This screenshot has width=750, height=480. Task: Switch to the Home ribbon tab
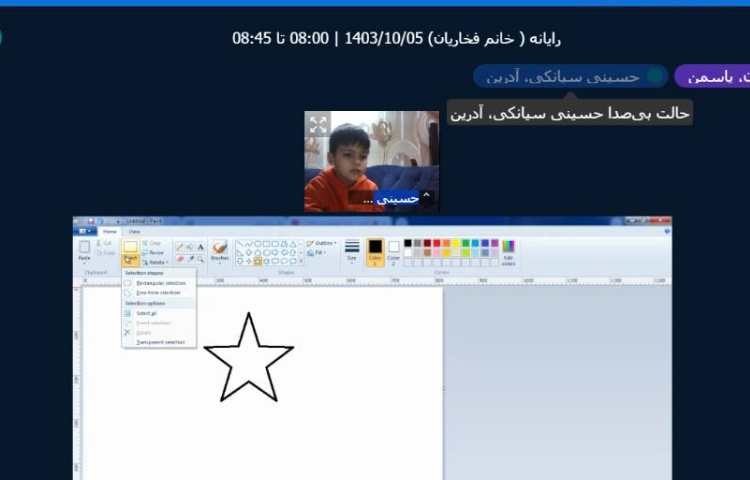pyautogui.click(x=110, y=231)
